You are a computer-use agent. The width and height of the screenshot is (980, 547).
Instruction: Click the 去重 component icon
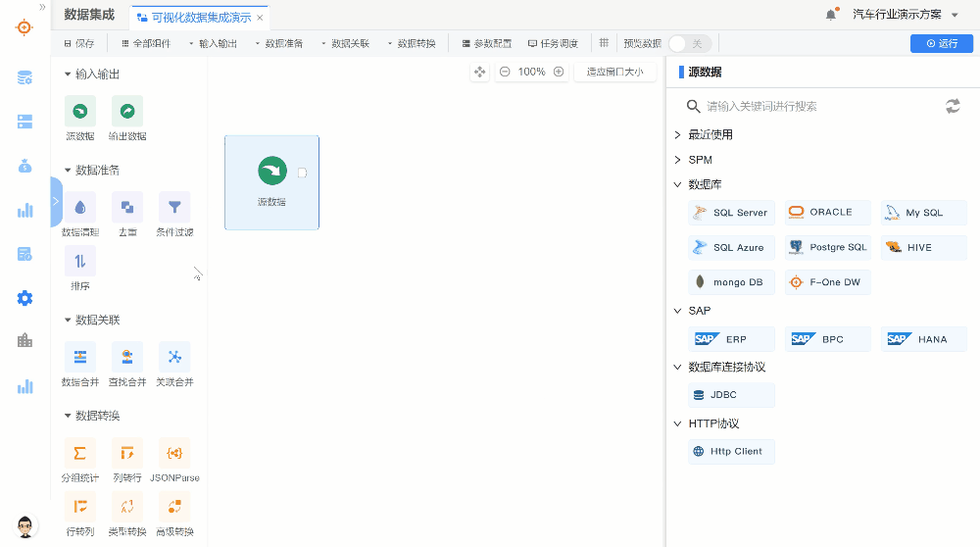point(127,207)
